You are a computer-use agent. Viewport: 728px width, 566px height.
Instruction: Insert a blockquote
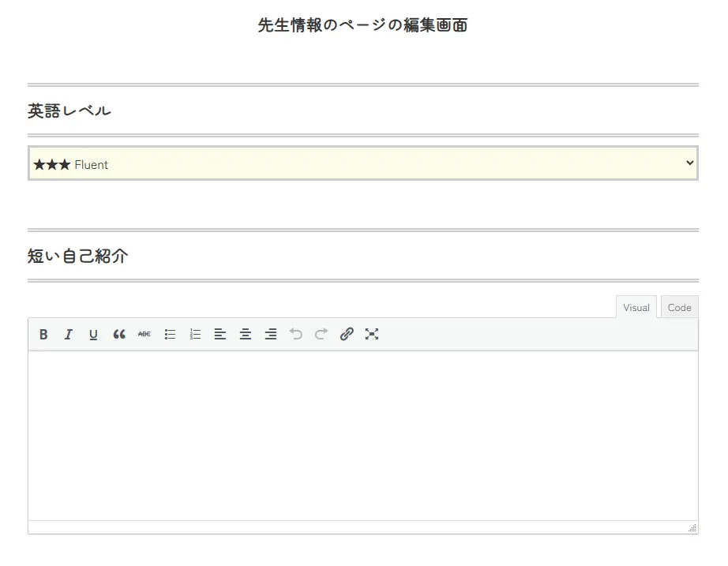tap(119, 334)
